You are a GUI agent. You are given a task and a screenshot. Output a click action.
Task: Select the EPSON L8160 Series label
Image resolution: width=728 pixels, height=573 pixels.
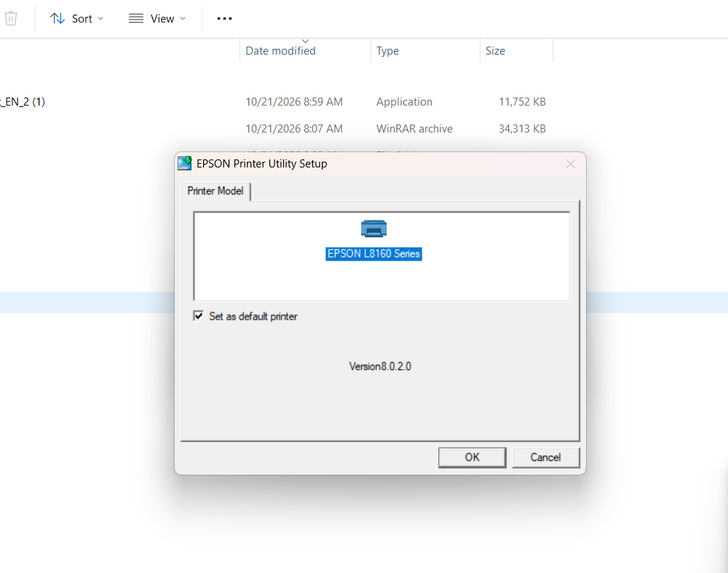click(x=373, y=253)
